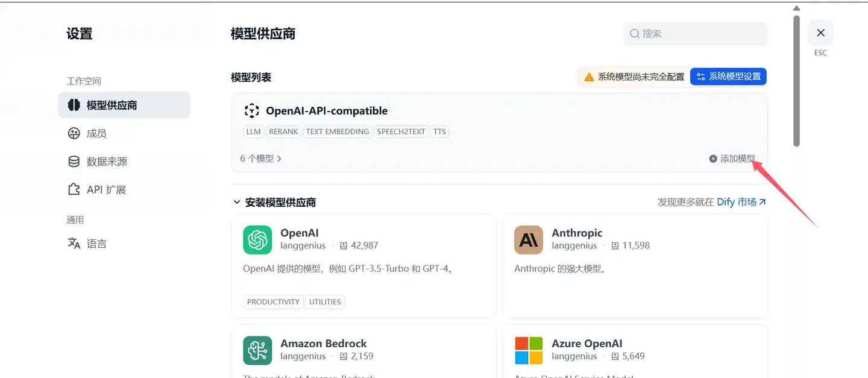Viewport: 868px width, 378px height.
Task: Click the 模型列表 heading
Action: click(251, 77)
